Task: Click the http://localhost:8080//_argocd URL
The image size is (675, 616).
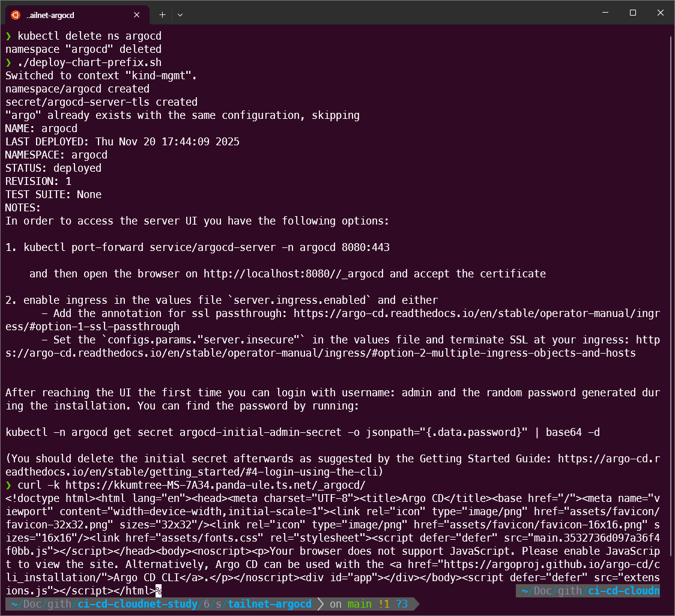Action: tap(294, 274)
